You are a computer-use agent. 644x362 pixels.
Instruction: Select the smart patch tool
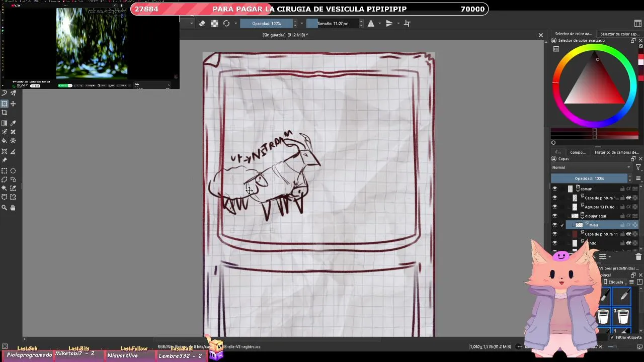tap(13, 132)
